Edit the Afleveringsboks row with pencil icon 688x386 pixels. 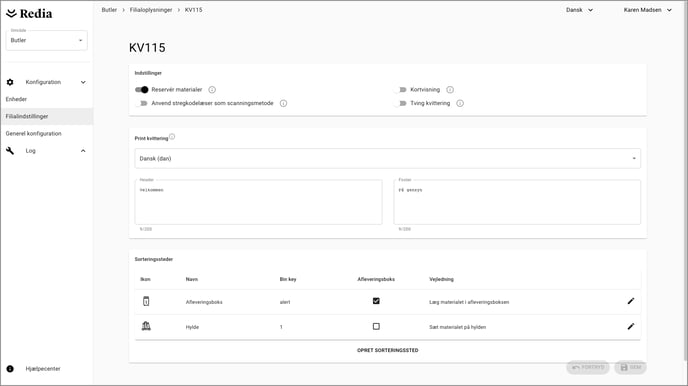631,301
